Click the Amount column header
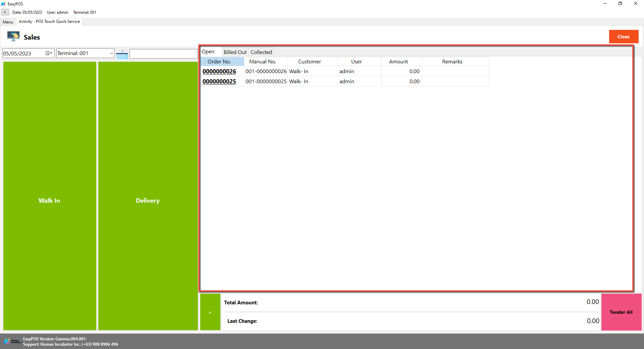The width and height of the screenshot is (644, 349). pyautogui.click(x=401, y=61)
